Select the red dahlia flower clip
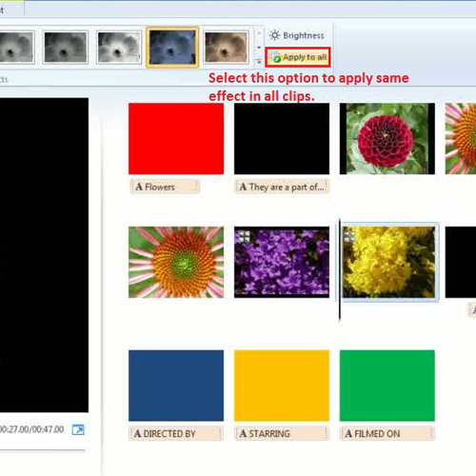The width and height of the screenshot is (476, 476). (387, 139)
